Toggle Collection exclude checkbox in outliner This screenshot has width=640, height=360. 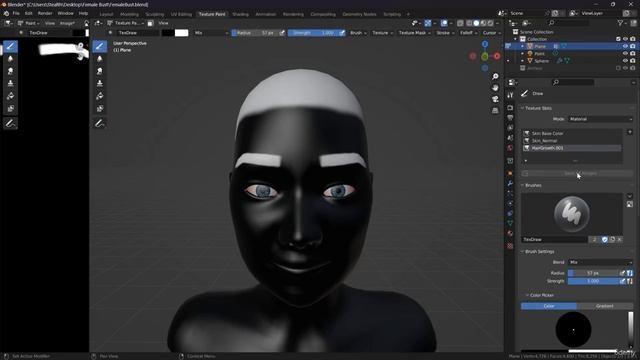618,39
